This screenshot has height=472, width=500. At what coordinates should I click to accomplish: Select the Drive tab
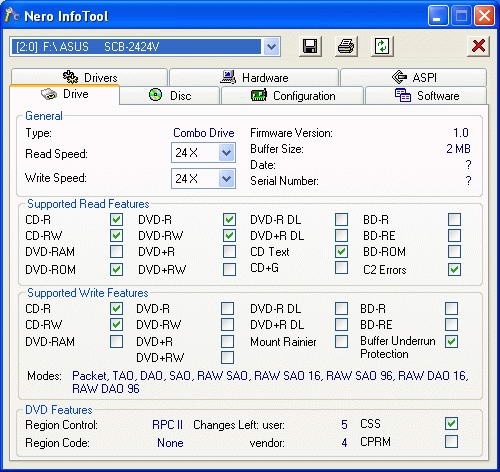click(x=64, y=94)
